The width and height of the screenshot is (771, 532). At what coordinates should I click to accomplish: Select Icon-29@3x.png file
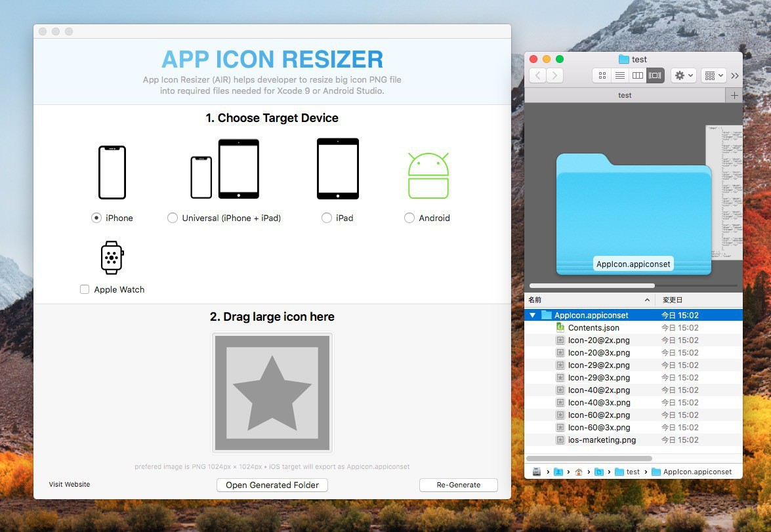coord(633,378)
